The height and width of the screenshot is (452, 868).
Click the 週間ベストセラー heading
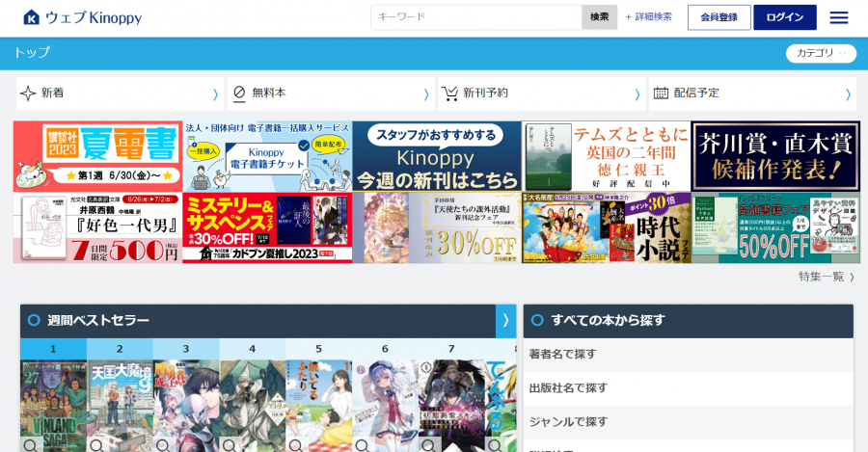click(x=98, y=321)
